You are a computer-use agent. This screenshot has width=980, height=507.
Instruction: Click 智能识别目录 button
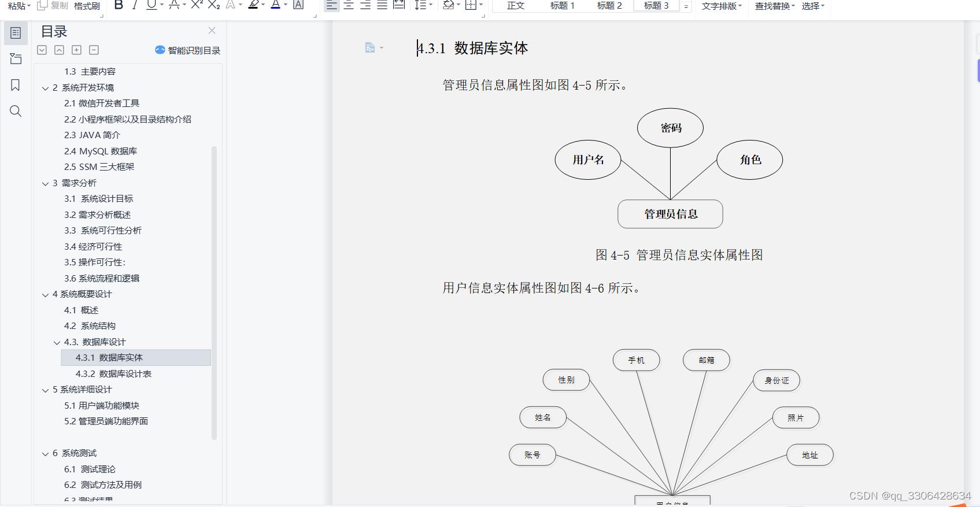pyautogui.click(x=188, y=50)
